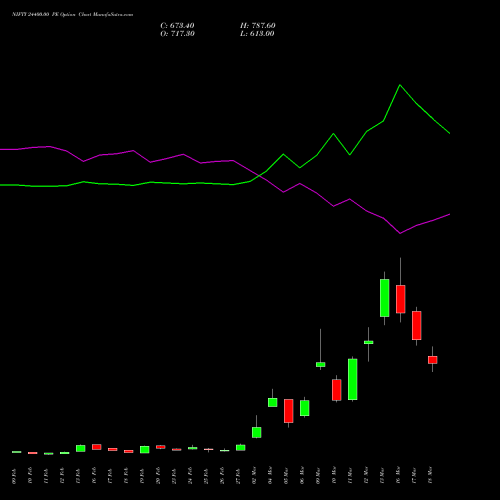Select the tall green candle for 13 Mar
This screenshot has height=500, width=500.
point(384,298)
